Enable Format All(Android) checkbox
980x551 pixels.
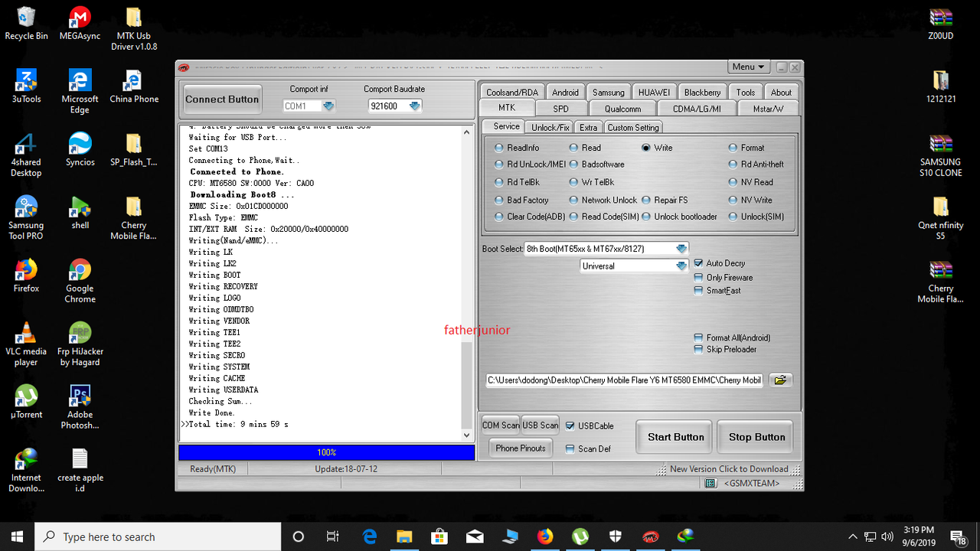pyautogui.click(x=732, y=337)
